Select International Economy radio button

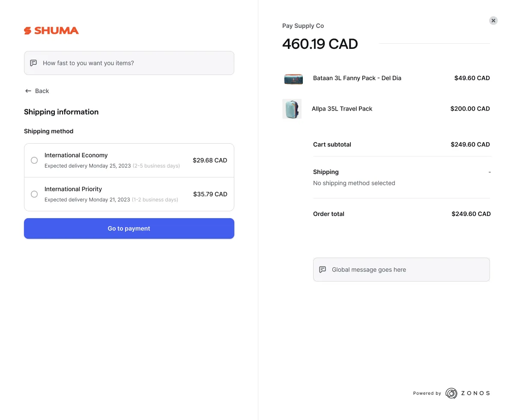(34, 160)
